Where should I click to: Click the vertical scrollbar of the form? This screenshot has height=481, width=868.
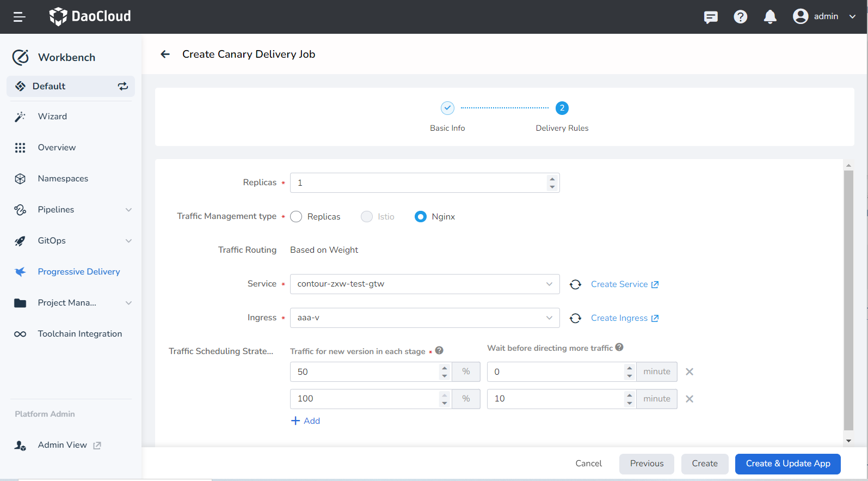tap(848, 300)
